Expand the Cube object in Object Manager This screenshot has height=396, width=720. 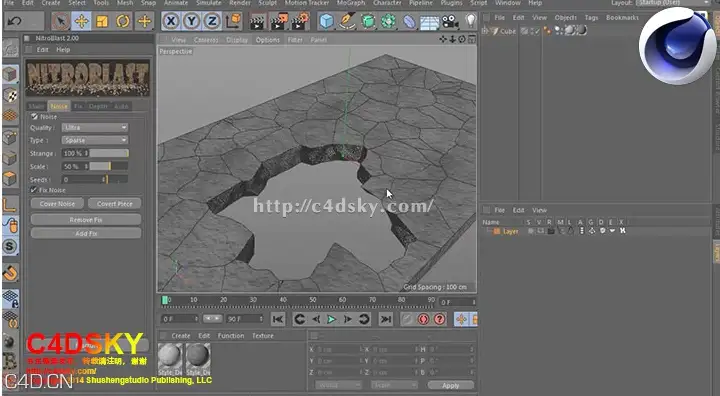485,31
